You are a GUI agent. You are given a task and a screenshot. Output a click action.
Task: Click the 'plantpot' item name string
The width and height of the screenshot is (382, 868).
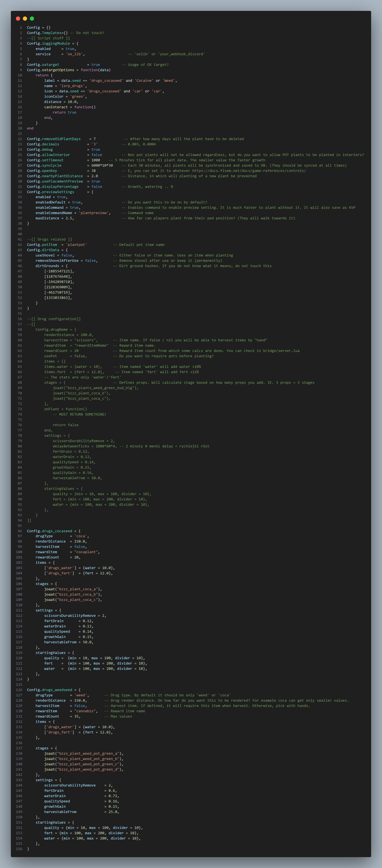76,245
